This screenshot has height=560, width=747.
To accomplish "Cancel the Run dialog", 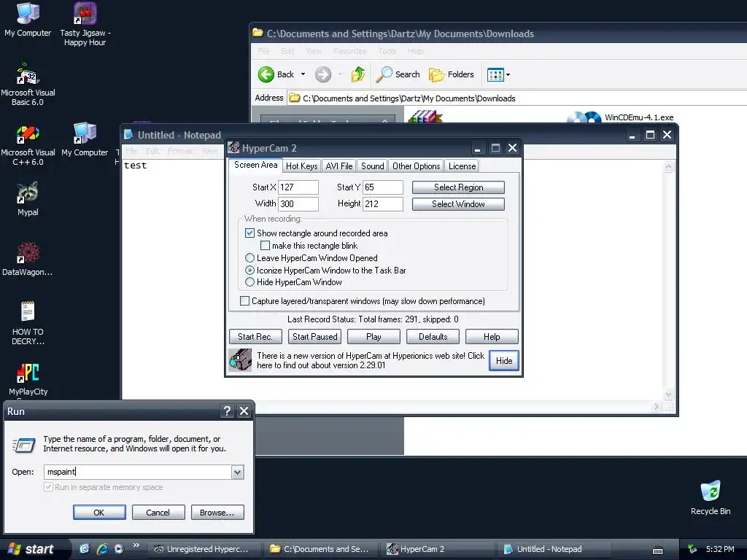I will [x=158, y=513].
